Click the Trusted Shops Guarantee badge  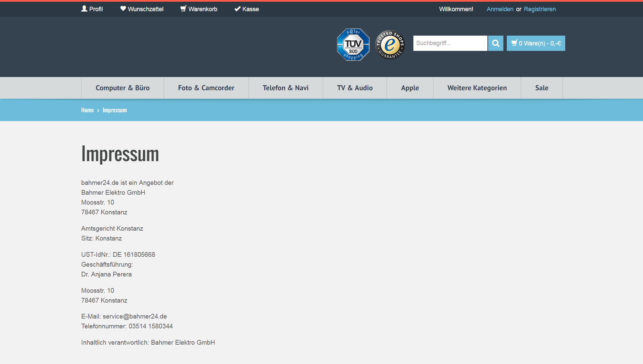click(x=390, y=44)
